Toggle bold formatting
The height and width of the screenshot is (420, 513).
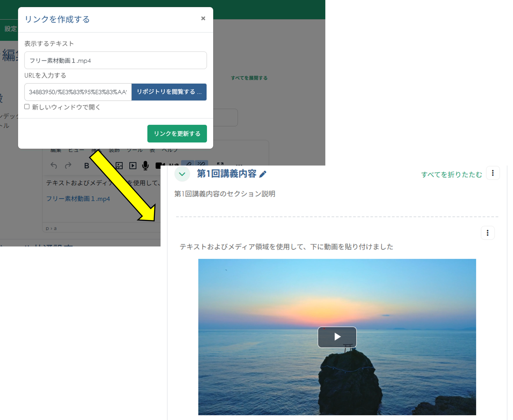87,166
